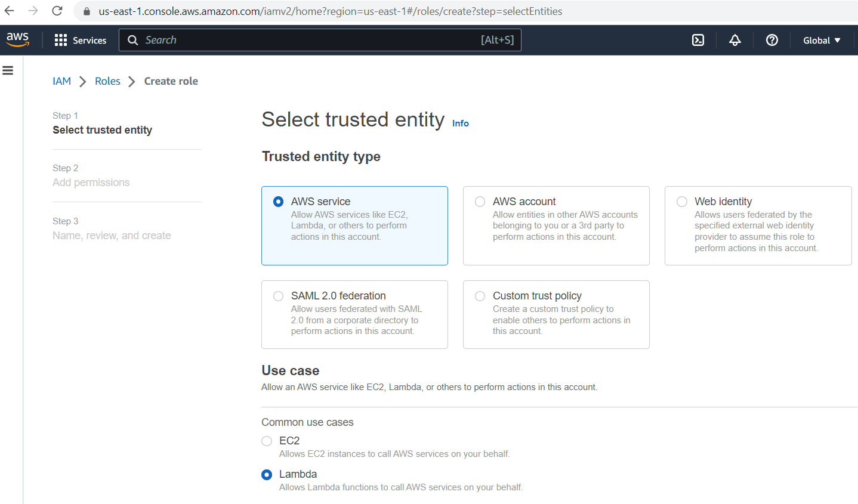
Task: Choose the Web identity option
Action: coord(682,202)
